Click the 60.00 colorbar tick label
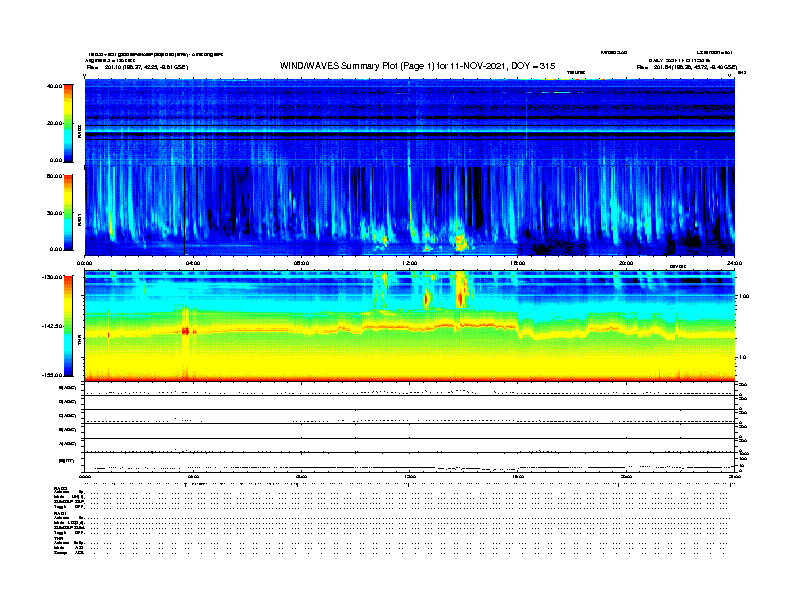The image size is (792, 612). coord(55,176)
